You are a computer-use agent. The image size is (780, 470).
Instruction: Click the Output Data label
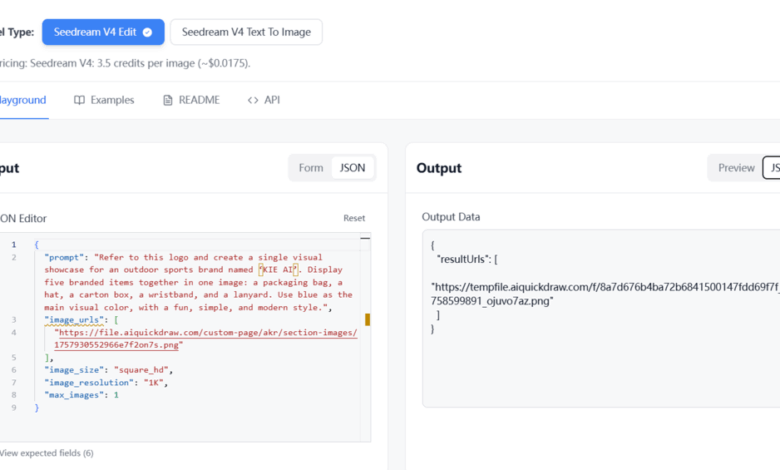click(x=451, y=217)
